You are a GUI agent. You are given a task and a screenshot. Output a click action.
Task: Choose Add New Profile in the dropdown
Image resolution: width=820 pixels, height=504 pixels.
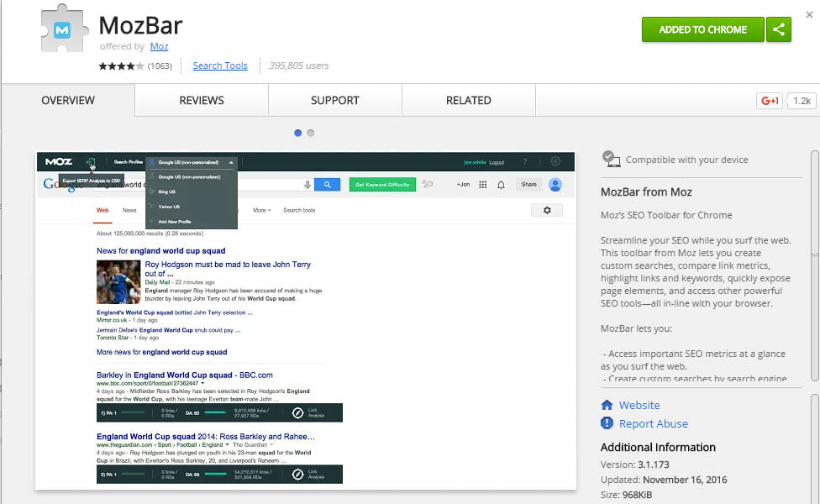176,222
